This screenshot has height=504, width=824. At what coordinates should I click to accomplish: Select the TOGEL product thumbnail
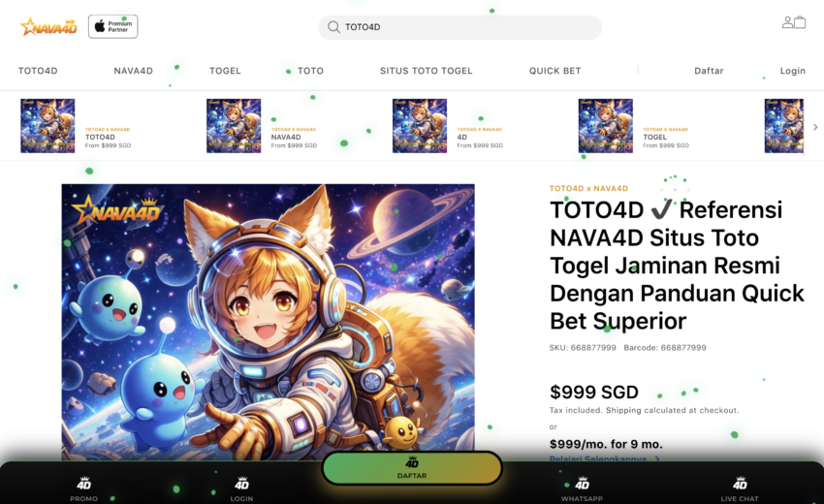point(605,126)
